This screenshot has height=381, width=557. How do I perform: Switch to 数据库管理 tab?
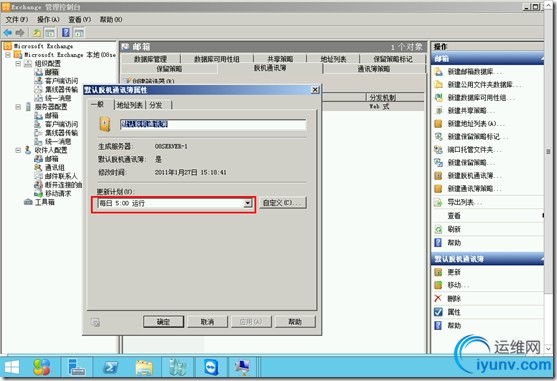[x=151, y=59]
